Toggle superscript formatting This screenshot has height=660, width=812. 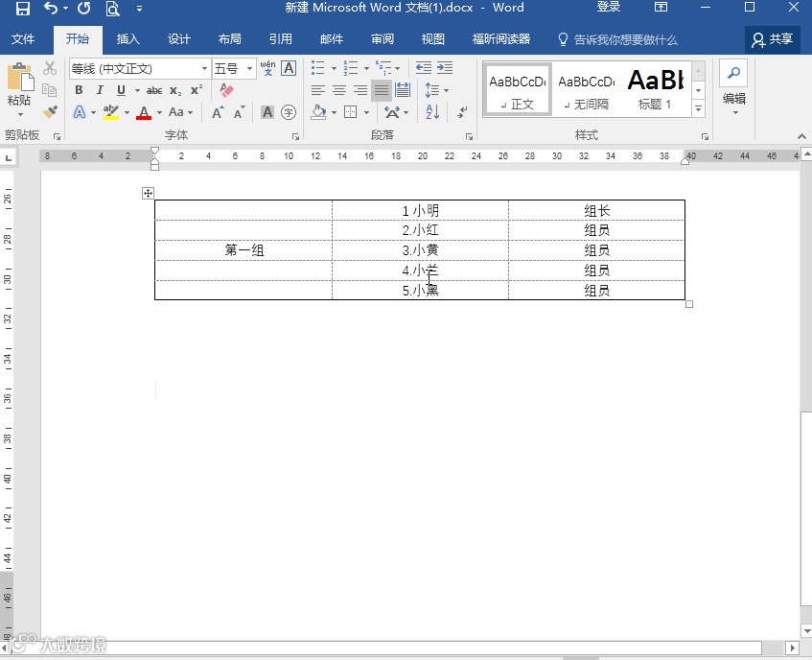point(197,90)
